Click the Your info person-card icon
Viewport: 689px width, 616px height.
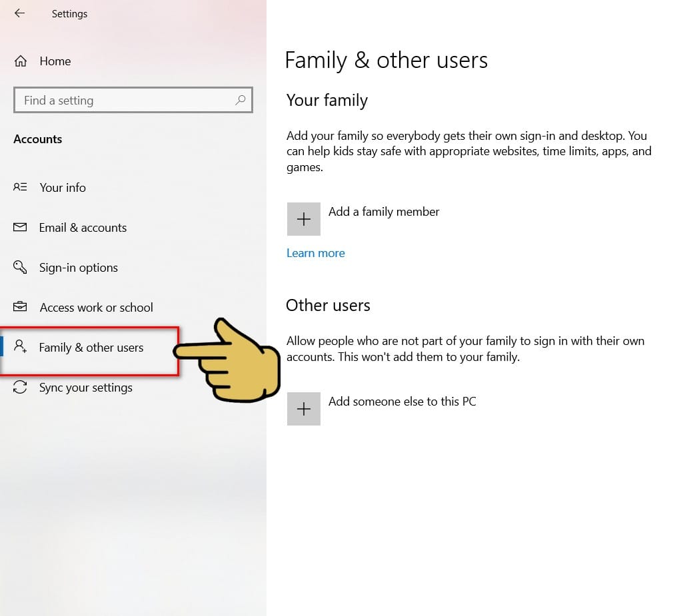(x=20, y=187)
